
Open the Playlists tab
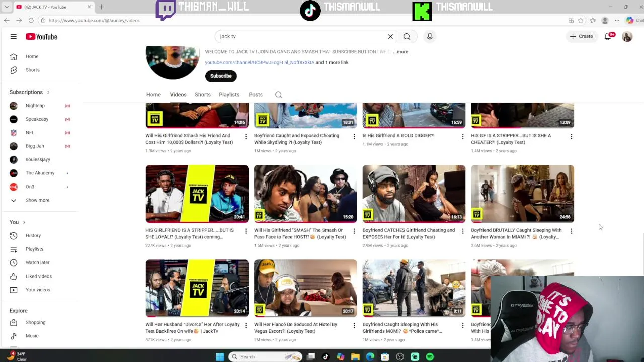click(229, 95)
